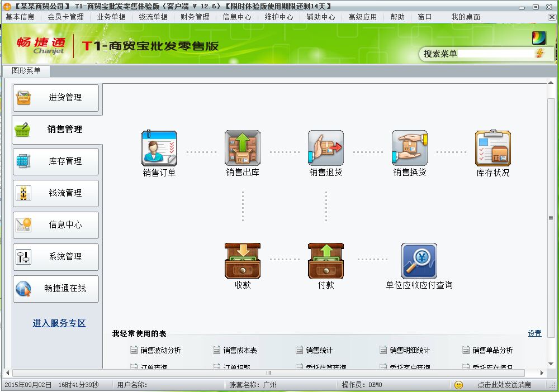This screenshot has height=392, width=559.
Task: Click the 搜索菜单 search input field
Action: click(496, 54)
